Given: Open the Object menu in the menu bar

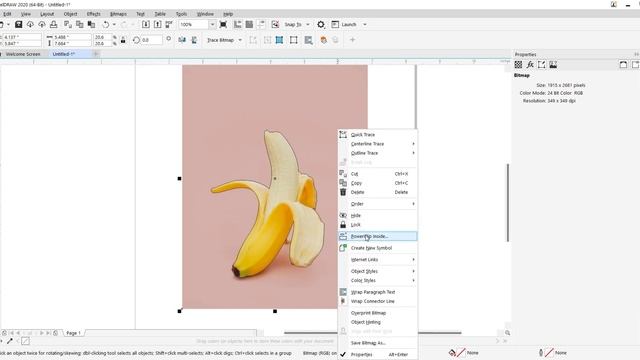Looking at the screenshot, I should pos(70,14).
